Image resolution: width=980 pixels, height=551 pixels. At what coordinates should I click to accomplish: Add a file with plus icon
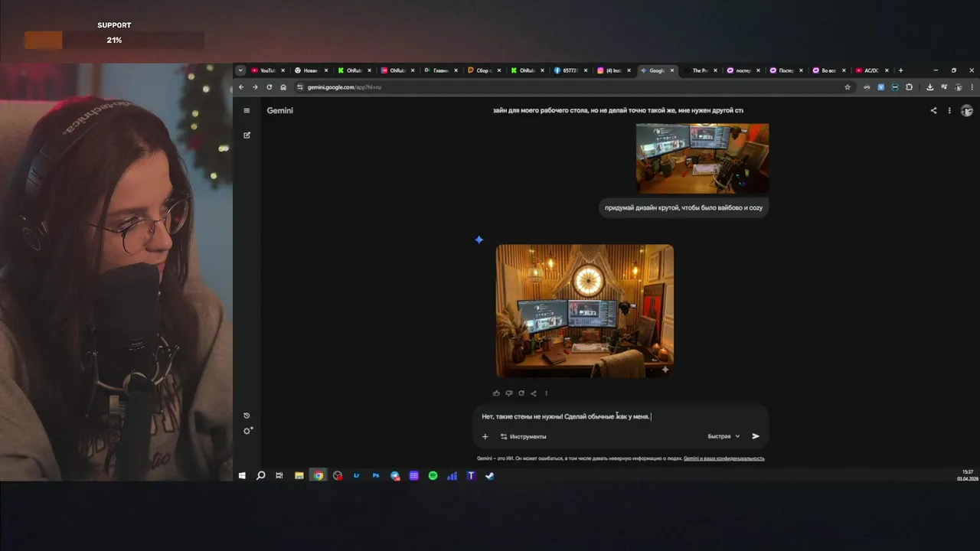[x=485, y=436]
